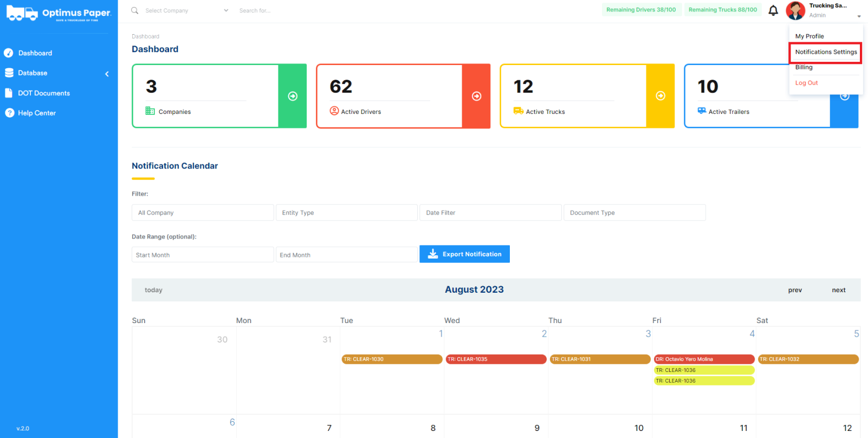The height and width of the screenshot is (438, 868).
Task: Click the trailer icon beside Active Trailers
Action: 702,111
